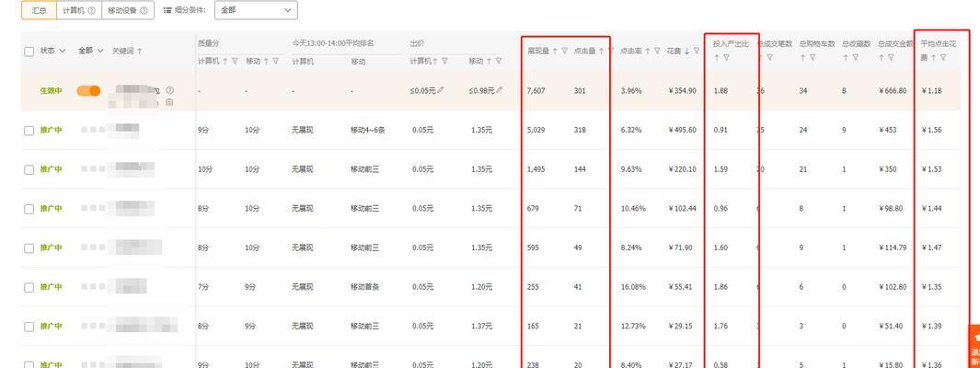Open help icon next to 计算机 tab
Screen dimensions: 980x368
(92, 10)
